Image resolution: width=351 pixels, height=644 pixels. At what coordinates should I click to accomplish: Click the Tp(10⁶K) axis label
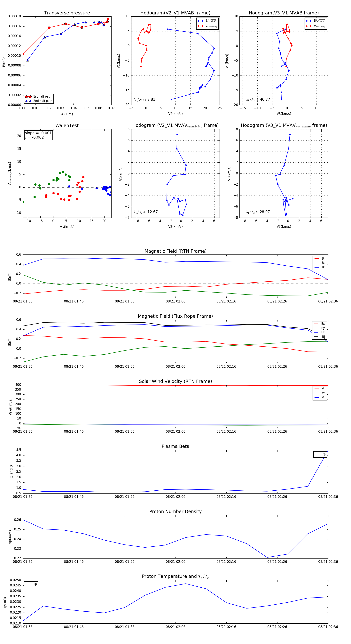(x=5, y=602)
